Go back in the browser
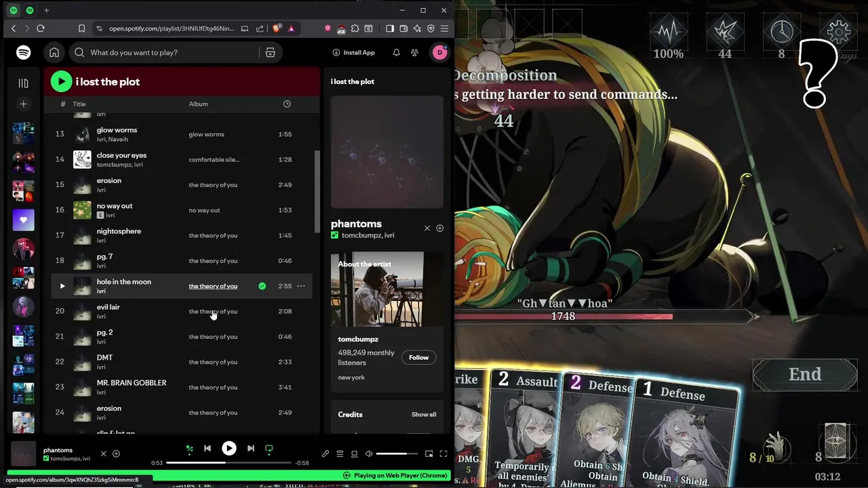 (x=14, y=28)
